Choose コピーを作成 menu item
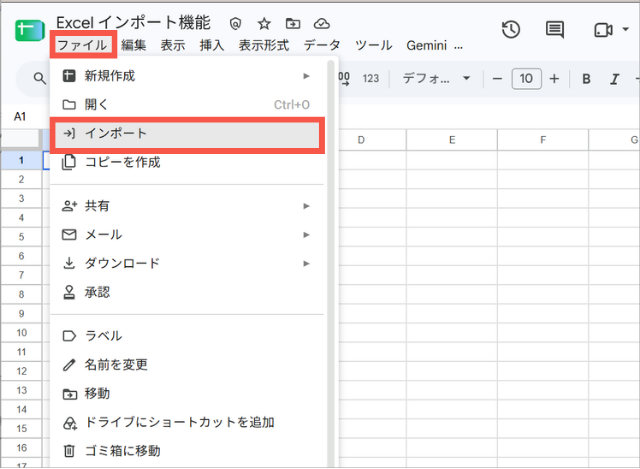Viewport: 640px width, 469px height. tap(187, 162)
